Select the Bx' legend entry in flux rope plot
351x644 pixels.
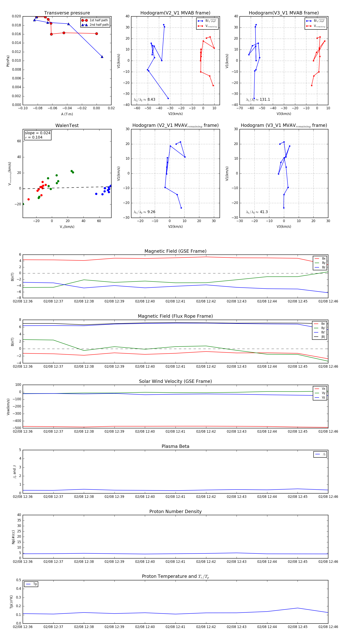320,324
